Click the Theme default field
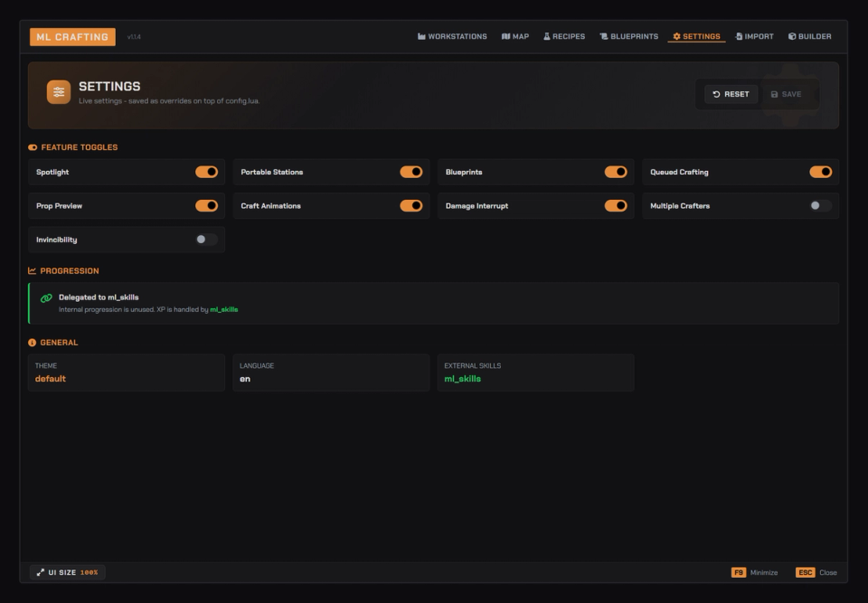Viewport: 868px width, 603px height. point(127,372)
